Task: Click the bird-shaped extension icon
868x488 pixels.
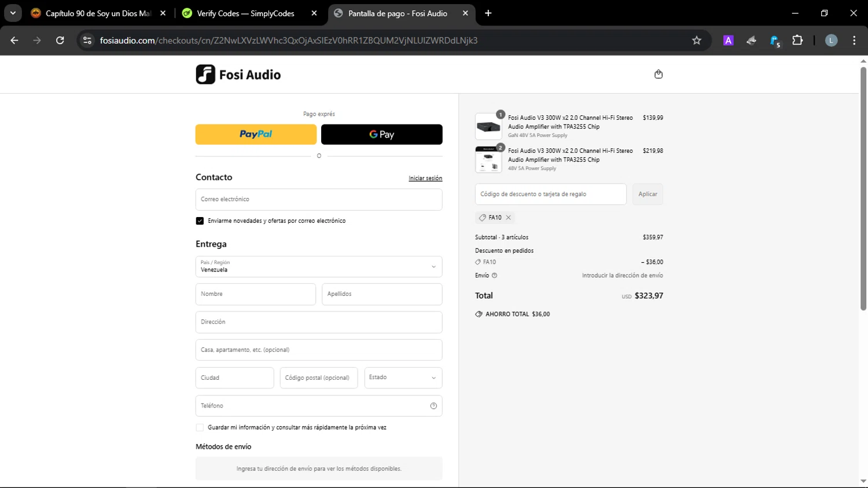Action: [x=751, y=41]
